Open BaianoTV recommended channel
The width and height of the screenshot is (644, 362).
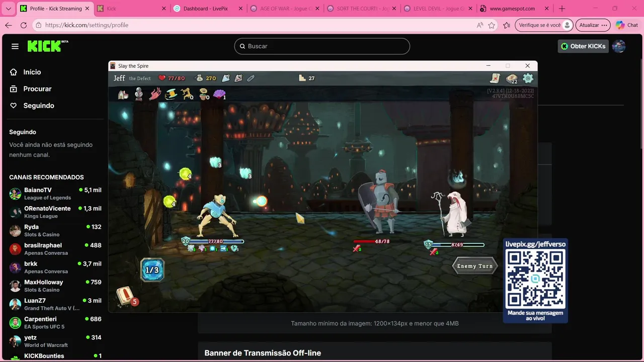[x=55, y=194]
